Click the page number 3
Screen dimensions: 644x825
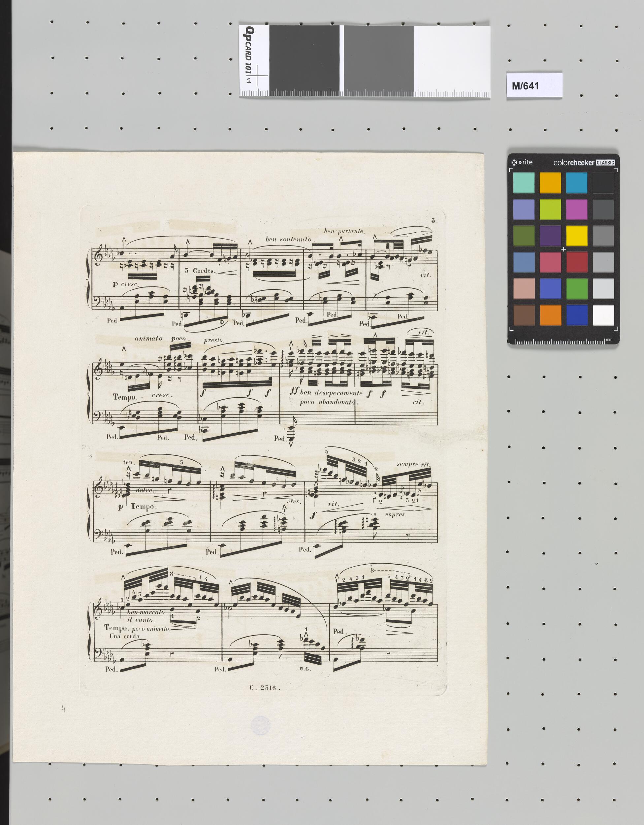pyautogui.click(x=433, y=220)
